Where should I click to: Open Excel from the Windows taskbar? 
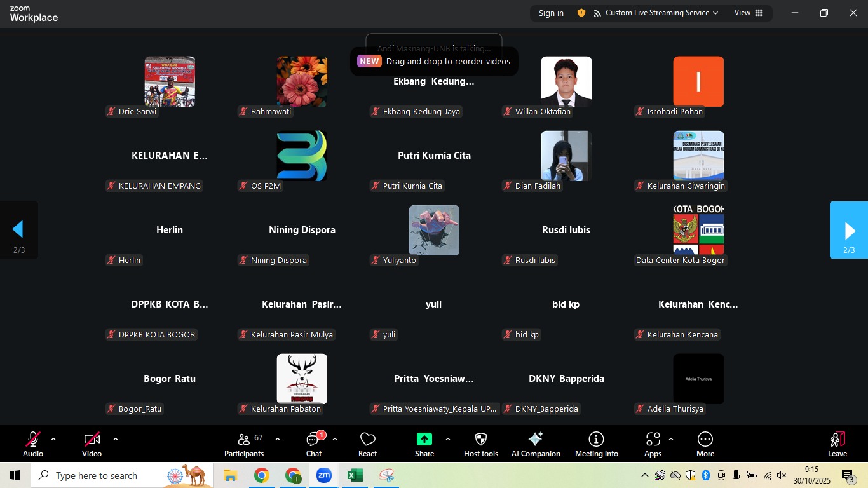(355, 475)
